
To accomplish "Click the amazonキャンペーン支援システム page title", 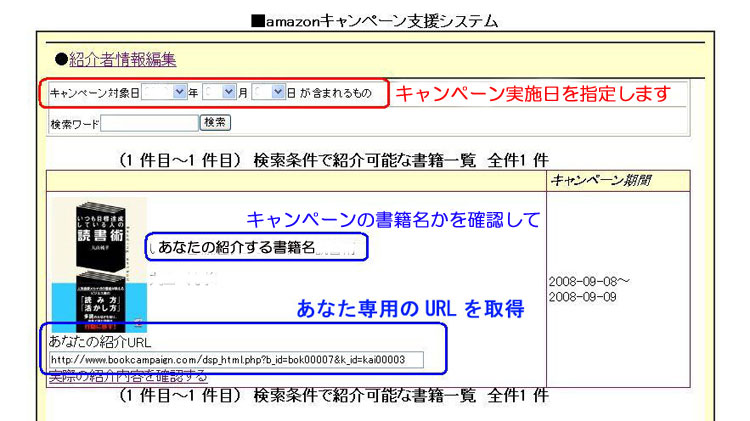I will (x=375, y=20).
